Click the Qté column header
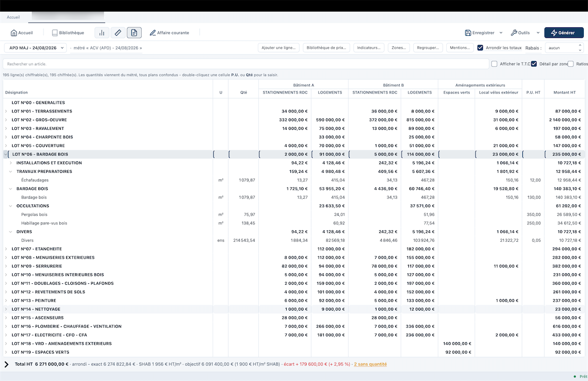Viewport: 588px width, 381px height. [x=244, y=92]
